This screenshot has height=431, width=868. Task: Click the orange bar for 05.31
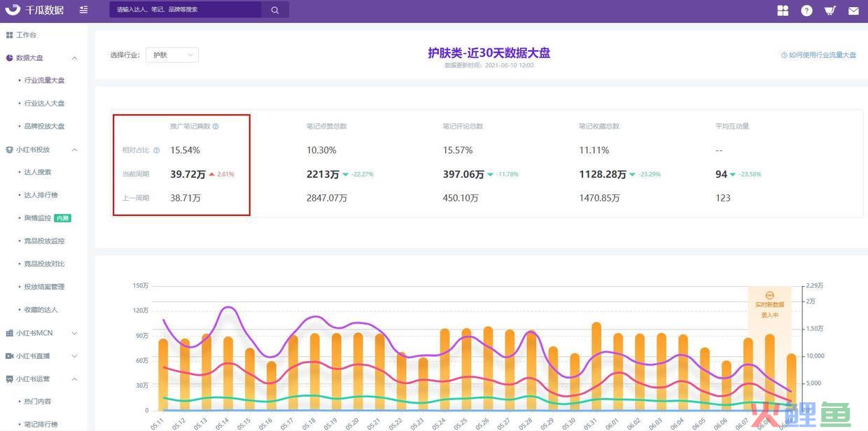point(596,367)
